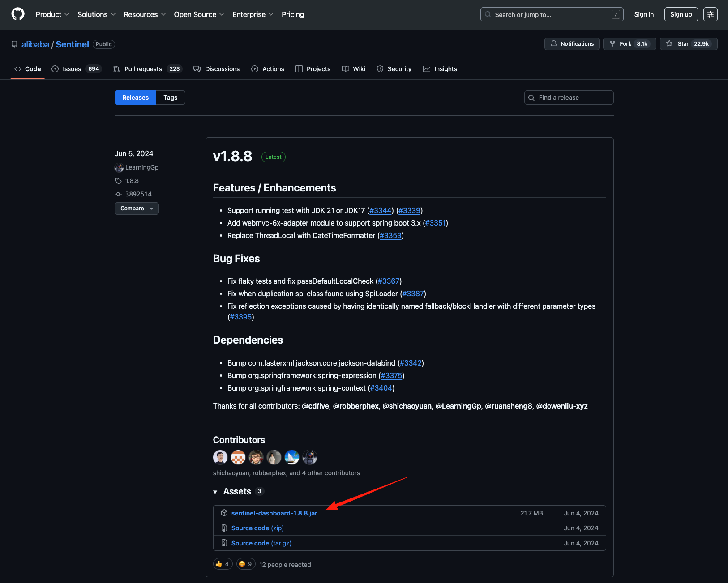This screenshot has width=728, height=583.
Task: Download Source code (tar.gz)
Action: click(x=261, y=543)
